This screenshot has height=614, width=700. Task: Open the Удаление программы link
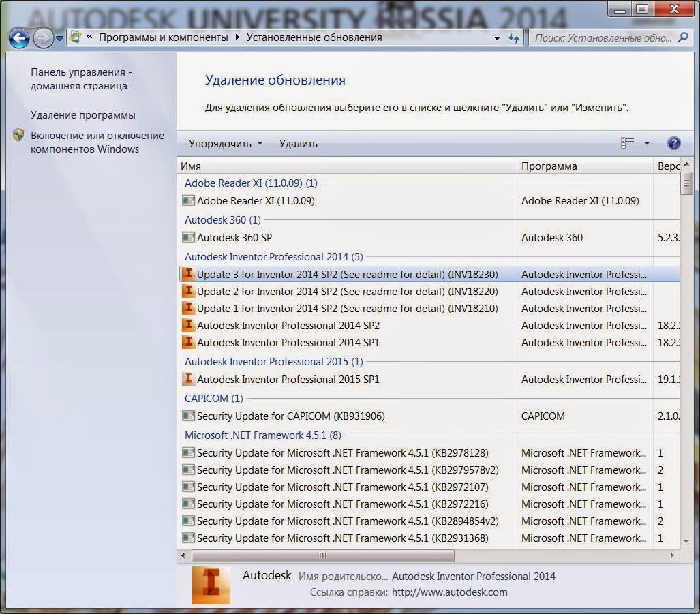click(x=83, y=115)
